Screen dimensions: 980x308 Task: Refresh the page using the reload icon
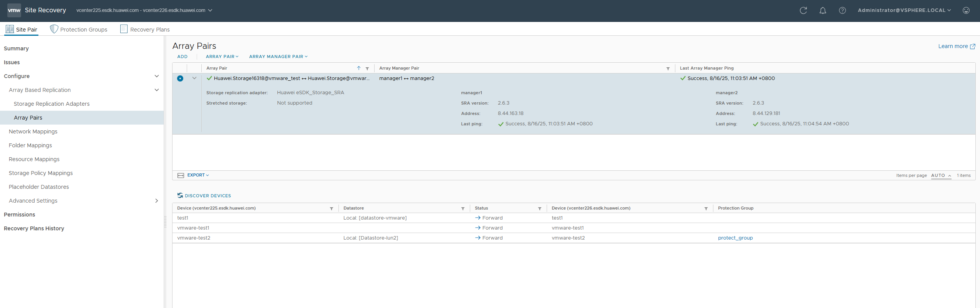tap(803, 10)
